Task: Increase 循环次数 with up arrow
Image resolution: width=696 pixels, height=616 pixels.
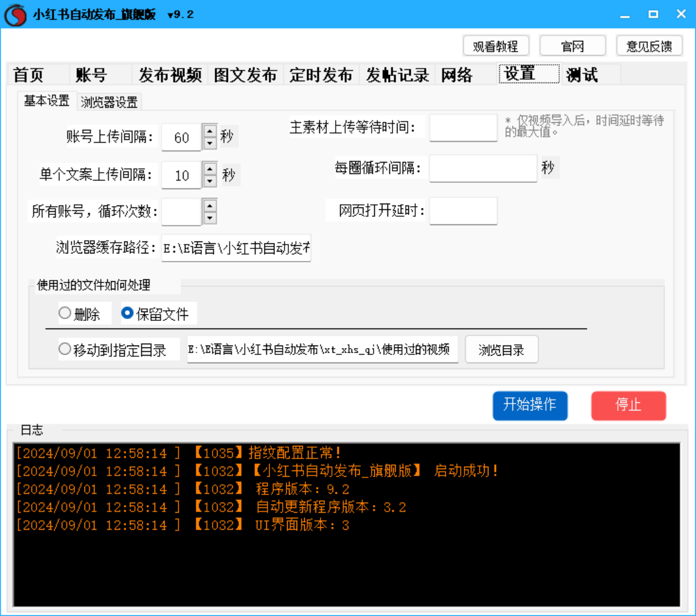Action: coord(210,206)
